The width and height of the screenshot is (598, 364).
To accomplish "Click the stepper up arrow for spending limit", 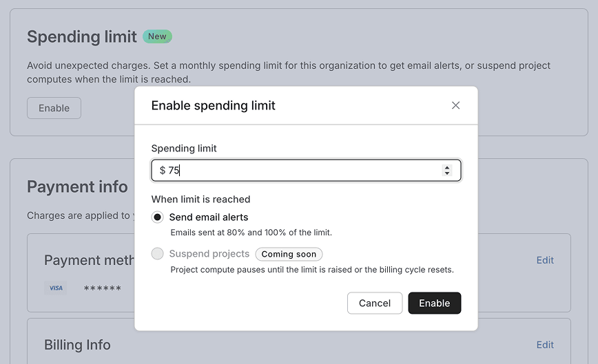I will [447, 167].
